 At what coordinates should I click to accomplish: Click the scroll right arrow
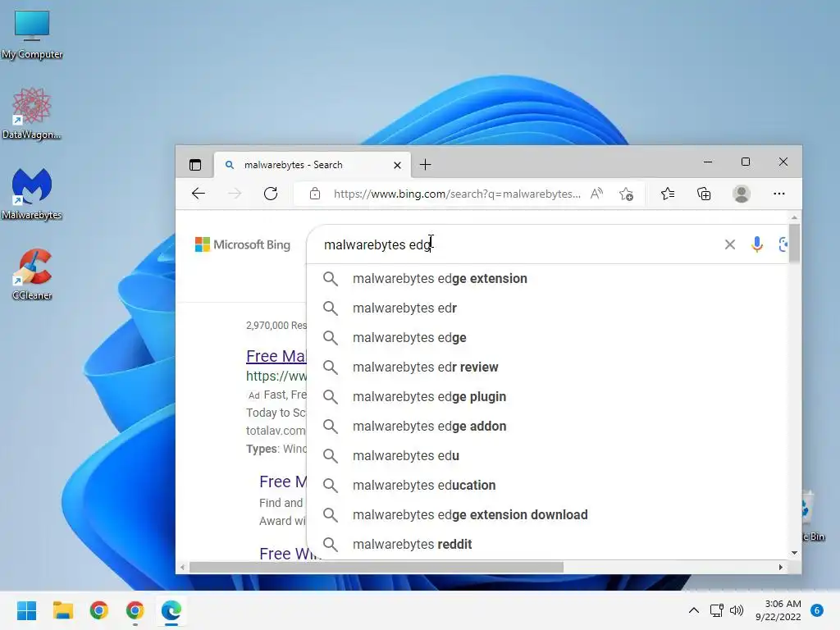point(781,567)
